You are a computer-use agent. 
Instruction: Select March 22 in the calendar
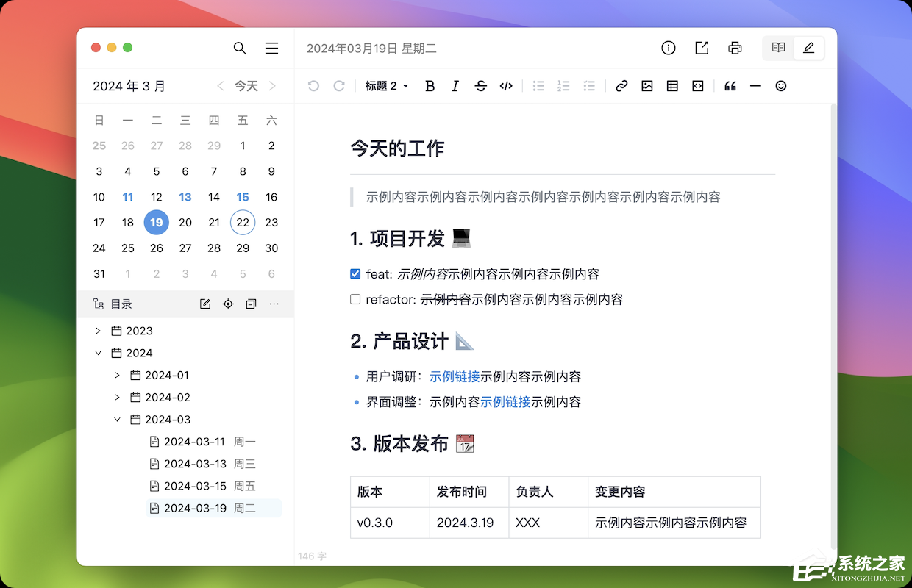click(243, 223)
